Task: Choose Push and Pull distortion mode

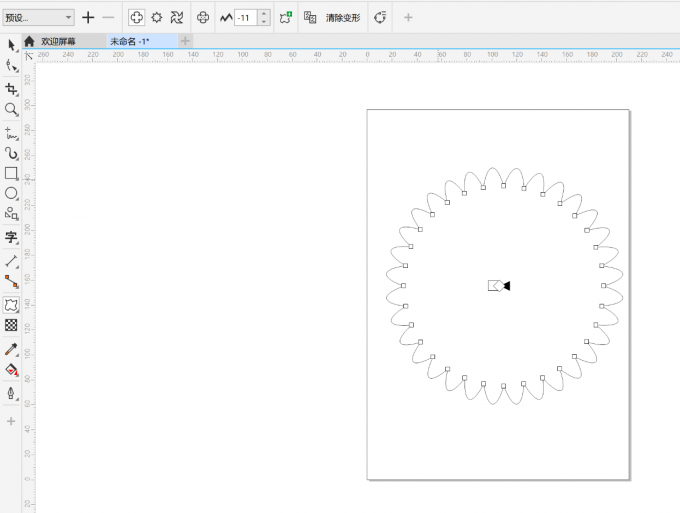Action: tap(137, 17)
